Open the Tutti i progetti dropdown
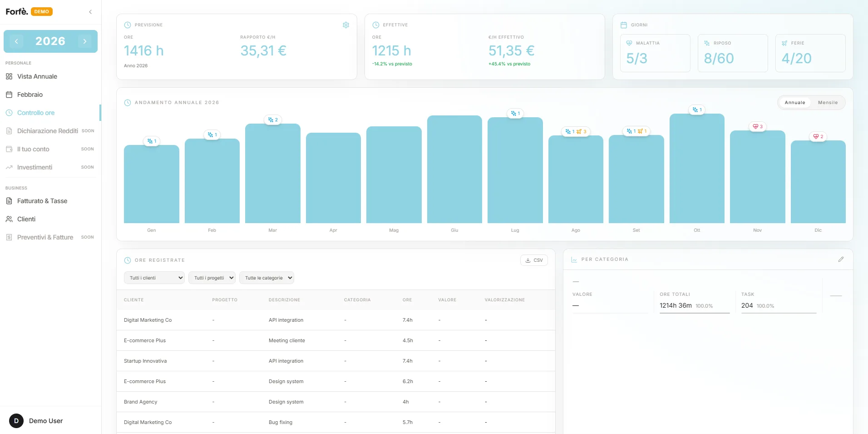 pyautogui.click(x=212, y=278)
